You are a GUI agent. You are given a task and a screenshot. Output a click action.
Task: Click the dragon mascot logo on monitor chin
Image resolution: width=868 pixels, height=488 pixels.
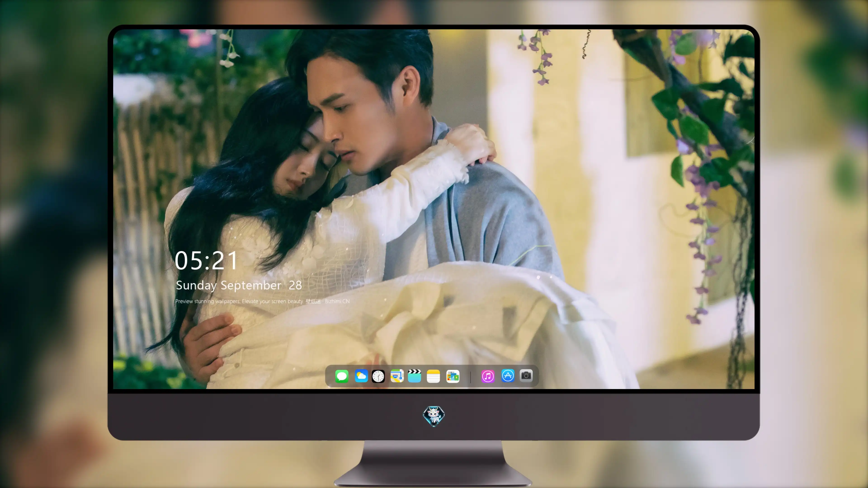(x=434, y=416)
